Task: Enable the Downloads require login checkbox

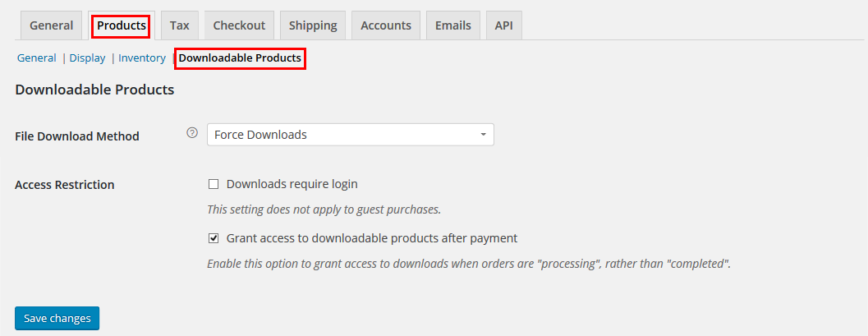Action: tap(214, 184)
